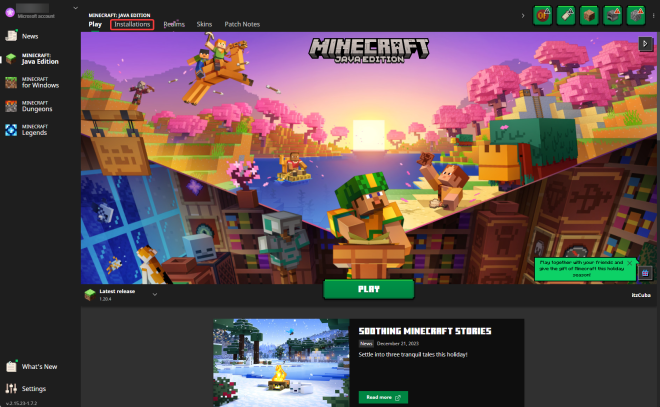Click the Microsoft account avatar icon
Screen dimensions: 660x407
[x=10, y=12]
